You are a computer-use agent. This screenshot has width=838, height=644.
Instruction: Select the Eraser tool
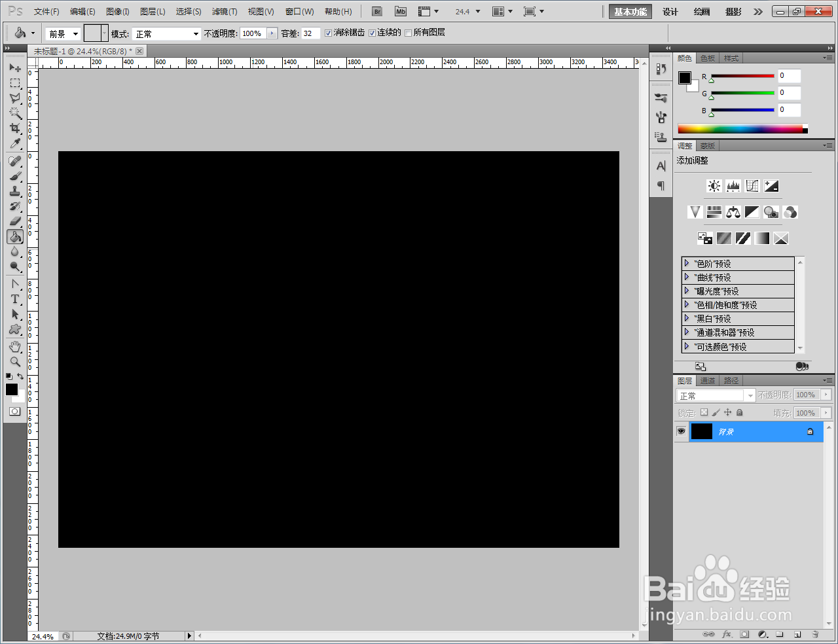(x=15, y=221)
